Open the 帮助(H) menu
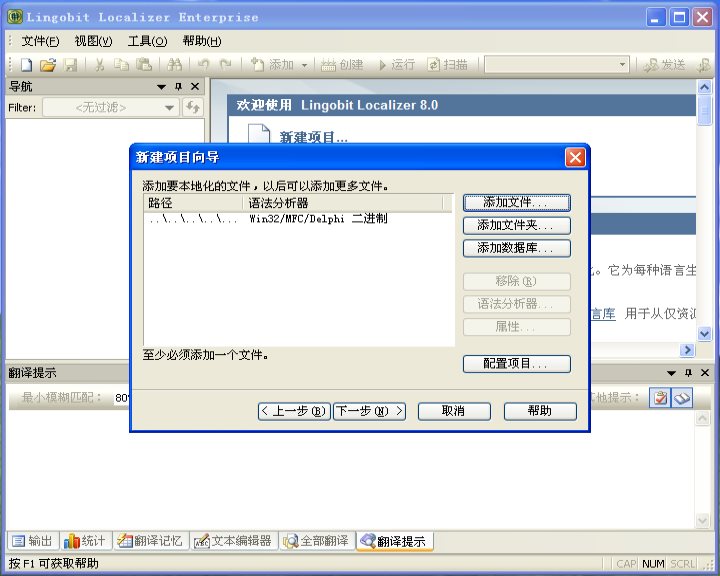The image size is (720, 576). click(202, 41)
